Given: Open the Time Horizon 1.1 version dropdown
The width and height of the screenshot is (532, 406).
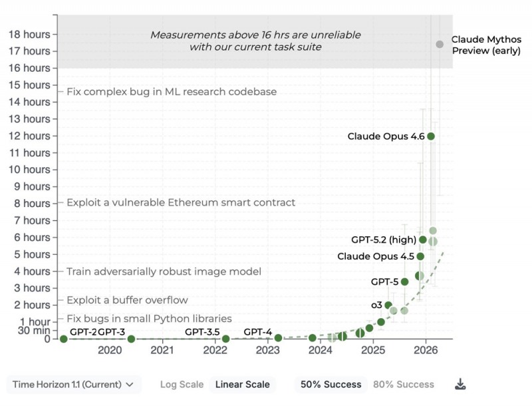Looking at the screenshot, I should tap(73, 384).
